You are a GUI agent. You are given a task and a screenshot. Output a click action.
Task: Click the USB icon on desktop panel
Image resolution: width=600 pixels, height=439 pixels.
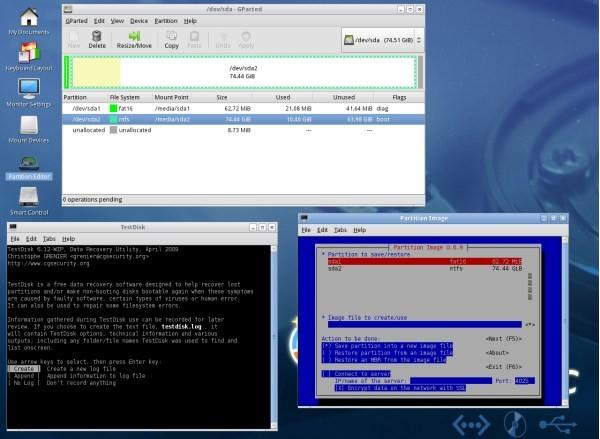[x=558, y=424]
